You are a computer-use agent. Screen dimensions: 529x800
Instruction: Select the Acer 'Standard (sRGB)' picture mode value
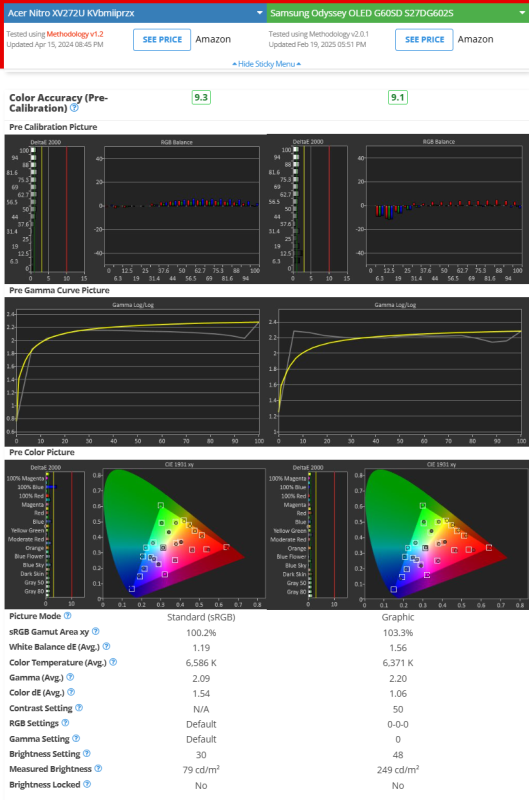(x=201, y=617)
